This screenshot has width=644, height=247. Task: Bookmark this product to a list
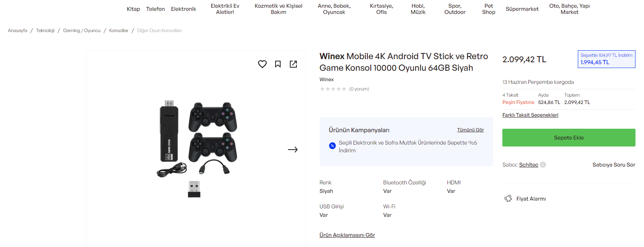[278, 64]
